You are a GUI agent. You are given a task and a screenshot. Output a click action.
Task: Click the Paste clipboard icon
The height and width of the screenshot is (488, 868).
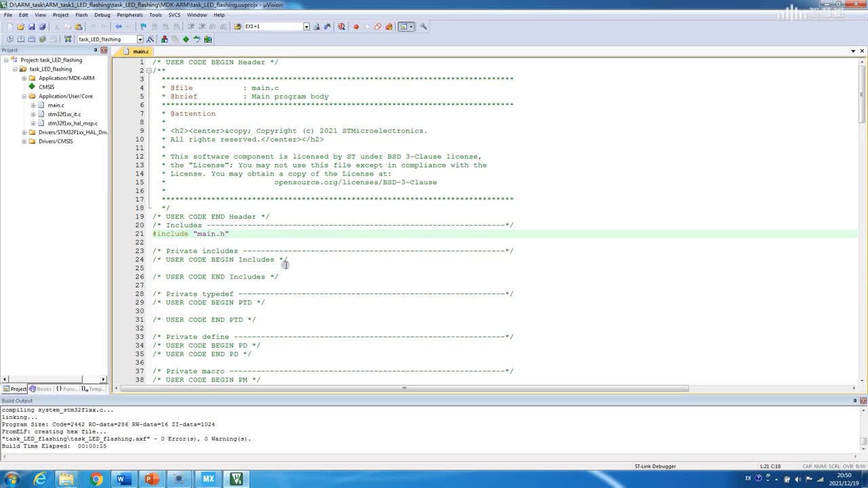79,26
